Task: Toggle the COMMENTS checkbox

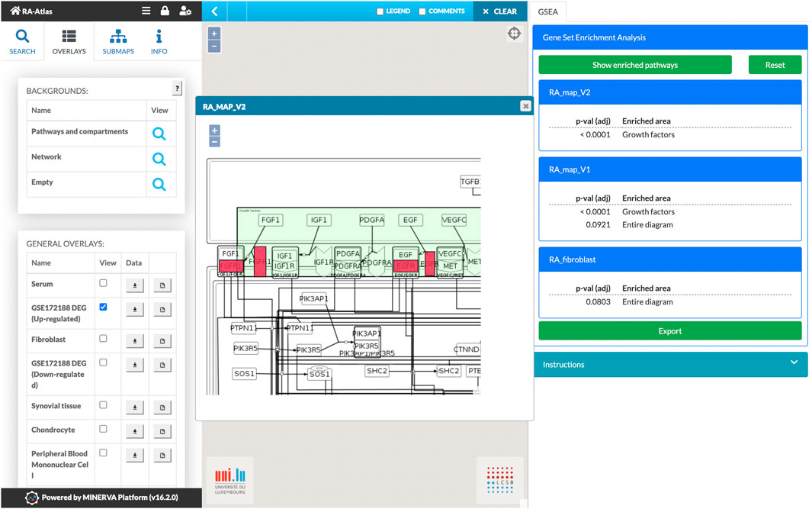Action: (x=422, y=11)
